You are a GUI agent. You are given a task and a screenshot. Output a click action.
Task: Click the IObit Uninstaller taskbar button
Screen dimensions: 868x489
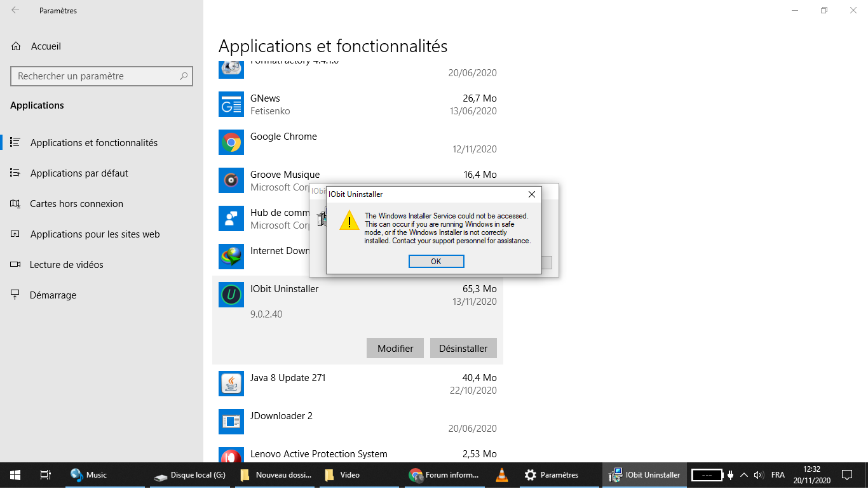tap(644, 475)
